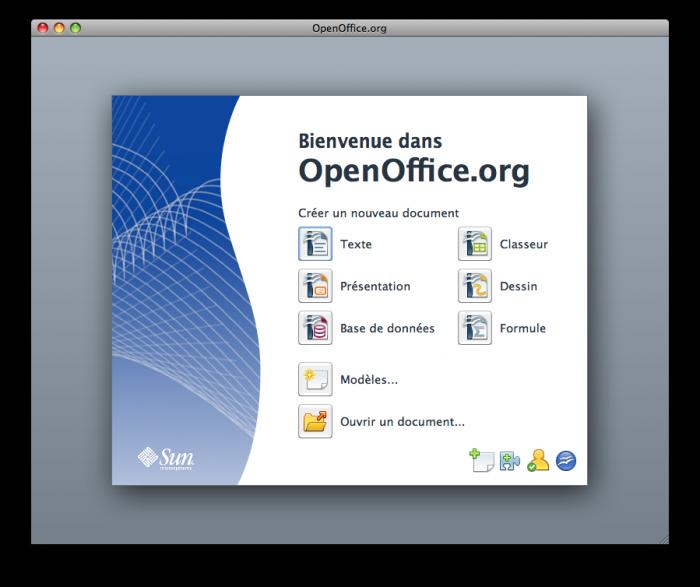Image resolution: width=700 pixels, height=587 pixels.
Task: Click the Texte document icon
Action: point(315,244)
